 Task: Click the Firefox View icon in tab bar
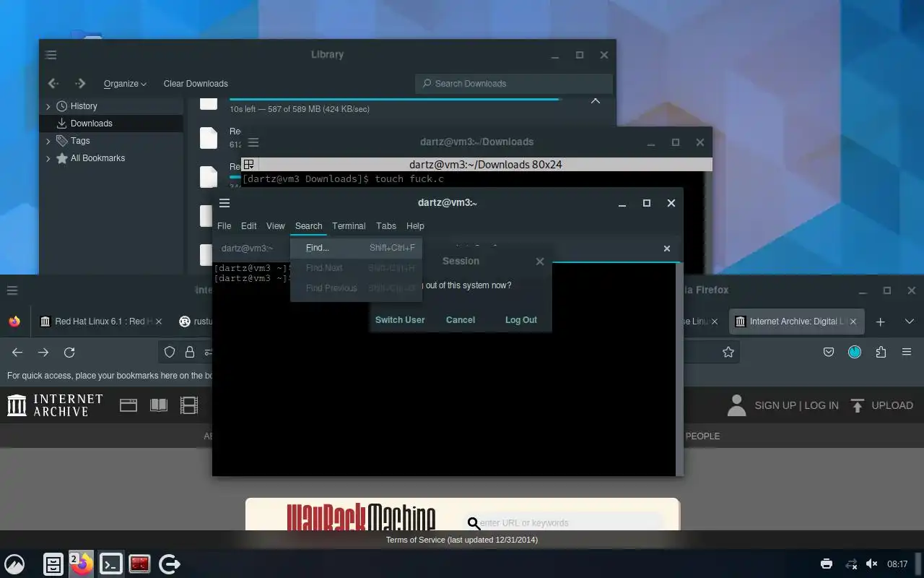coord(14,322)
